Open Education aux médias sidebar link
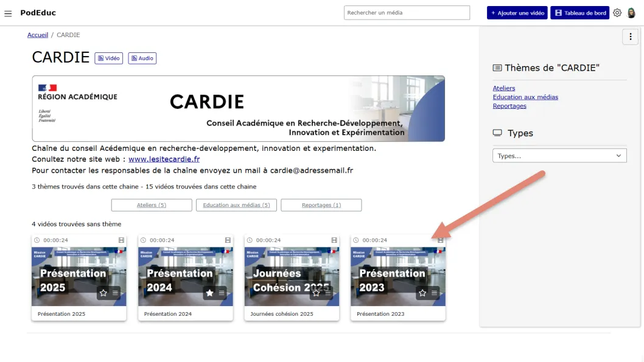The height and width of the screenshot is (362, 644). tap(525, 97)
